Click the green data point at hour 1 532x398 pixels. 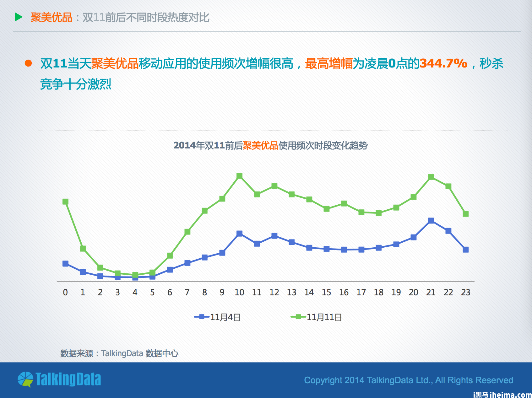coord(83,249)
